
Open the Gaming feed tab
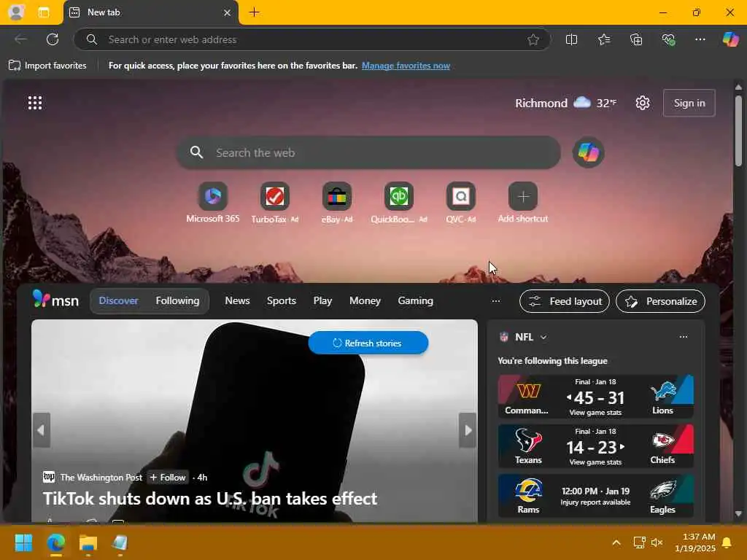pos(415,301)
